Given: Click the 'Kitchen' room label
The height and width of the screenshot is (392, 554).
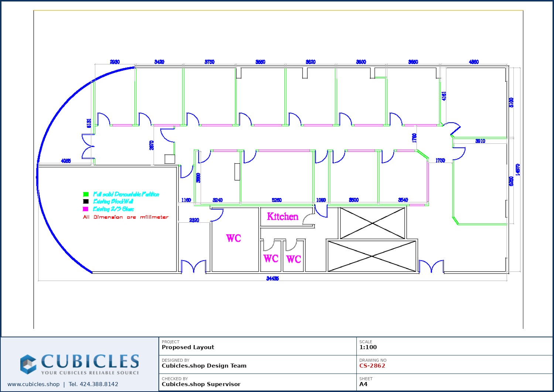Looking at the screenshot, I should click(283, 217).
